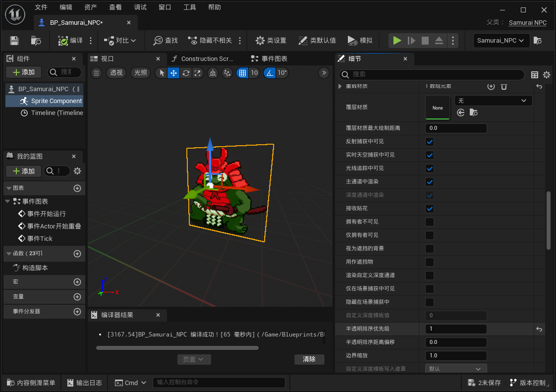The image size is (556, 392).
Task: Open the 调试 menu
Action: click(140, 7)
